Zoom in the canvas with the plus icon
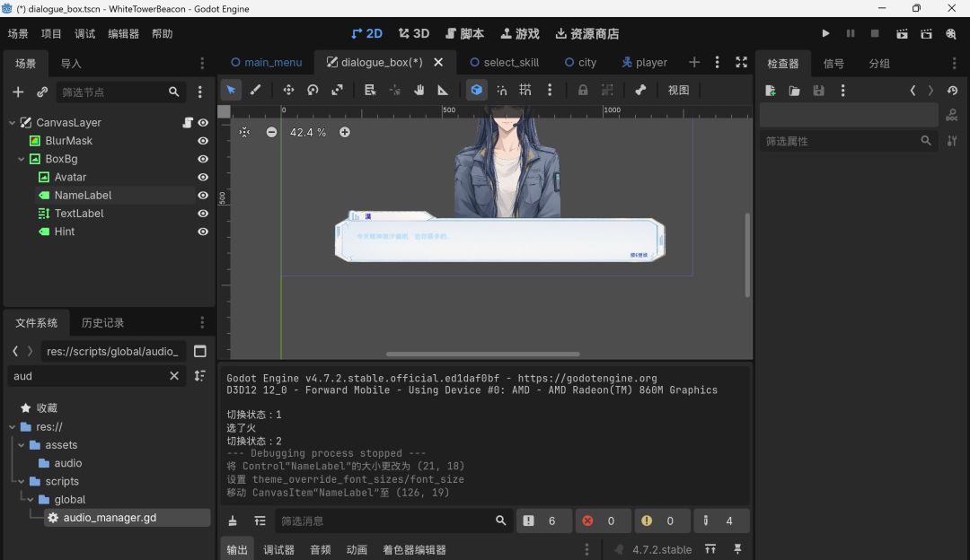 (x=345, y=132)
